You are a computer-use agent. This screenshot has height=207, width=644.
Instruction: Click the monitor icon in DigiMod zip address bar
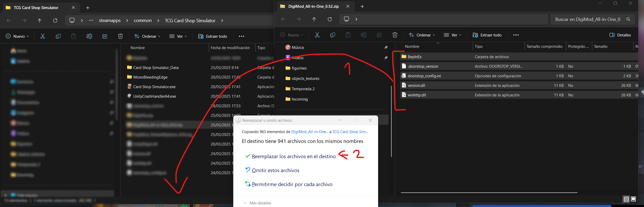(x=346, y=19)
